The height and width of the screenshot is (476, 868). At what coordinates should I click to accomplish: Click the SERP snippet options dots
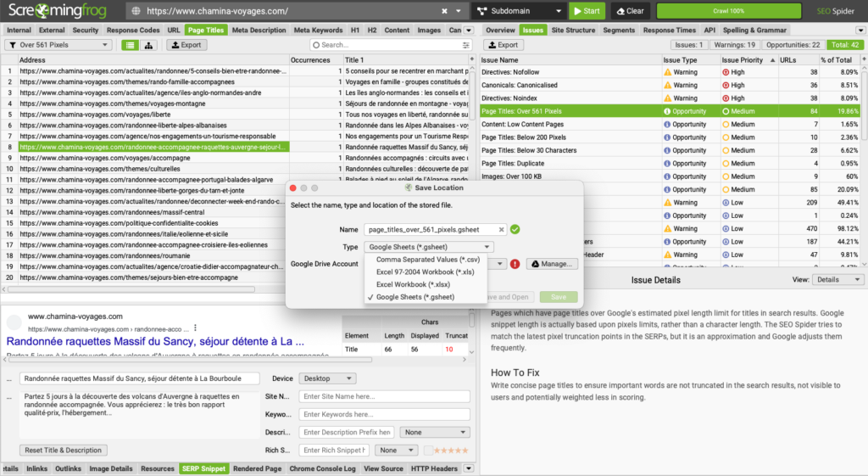pyautogui.click(x=196, y=328)
